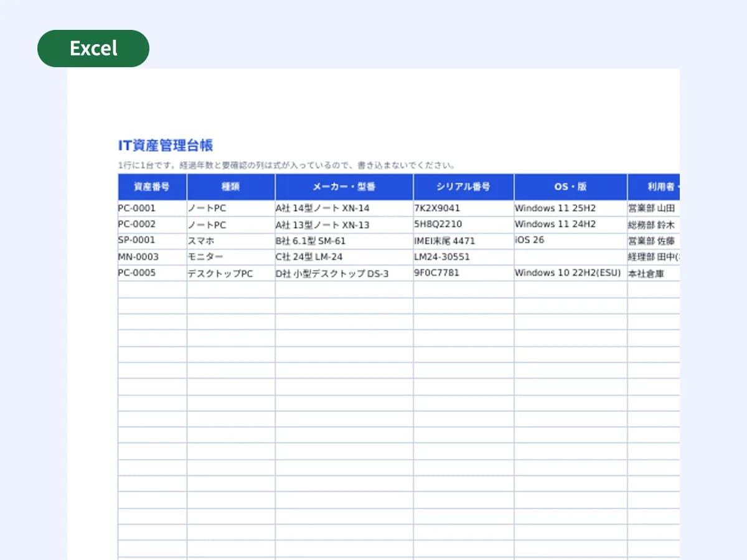Select the シリアル番号 column header
Image resolution: width=747 pixels, height=560 pixels.
[x=464, y=187]
